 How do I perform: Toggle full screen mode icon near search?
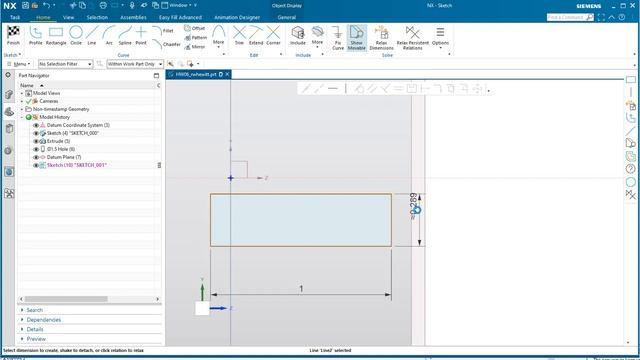coord(601,17)
